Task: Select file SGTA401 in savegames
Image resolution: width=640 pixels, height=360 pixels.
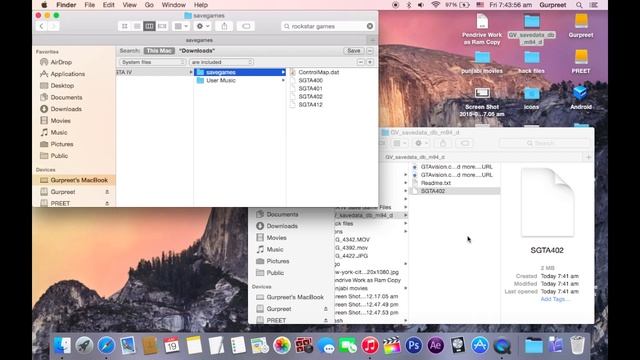Action: 310,89
